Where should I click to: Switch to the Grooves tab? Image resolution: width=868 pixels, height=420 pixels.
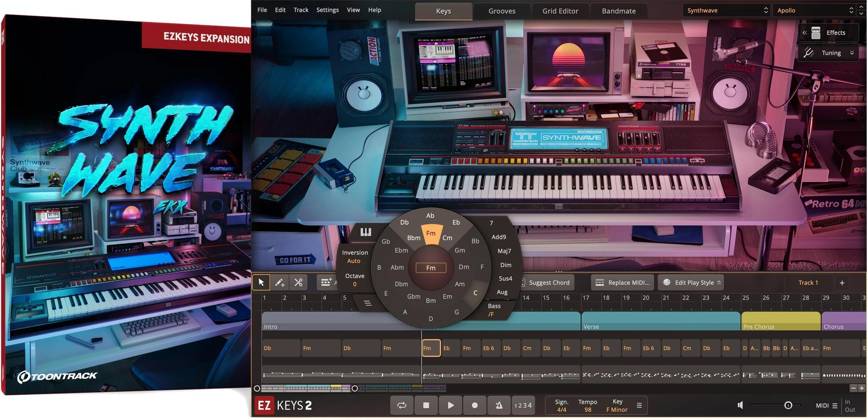(x=502, y=11)
